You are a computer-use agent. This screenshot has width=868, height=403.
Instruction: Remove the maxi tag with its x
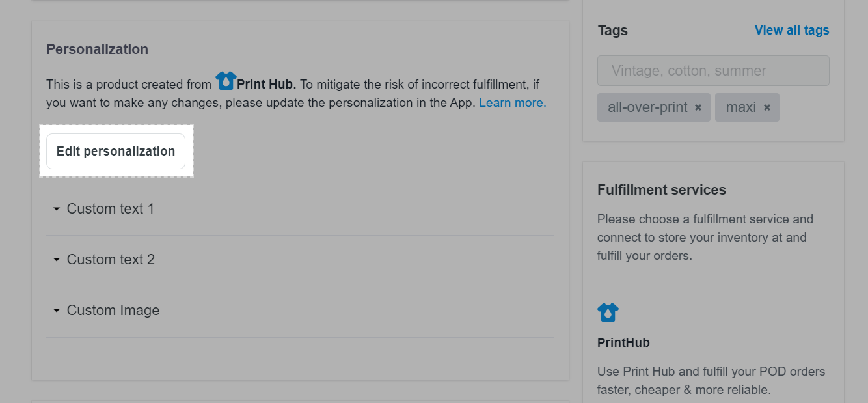(x=767, y=107)
